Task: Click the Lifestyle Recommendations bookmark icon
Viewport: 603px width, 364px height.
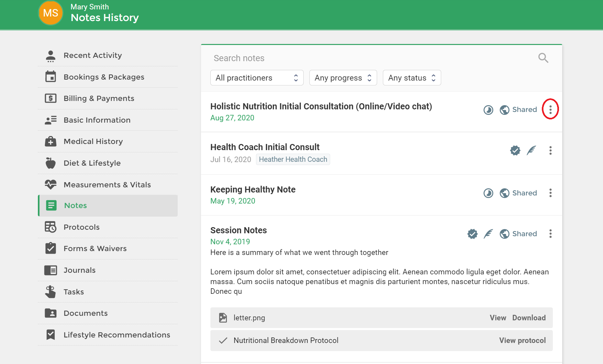Action: tap(50, 335)
